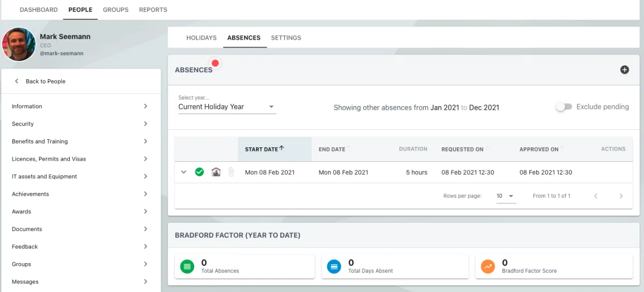Open the Groups top navigation tab
This screenshot has height=292, width=644.
(x=116, y=10)
